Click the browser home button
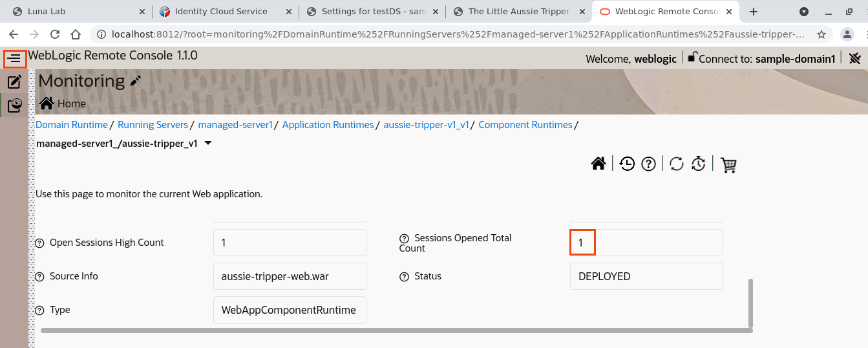The image size is (868, 348). point(76,34)
